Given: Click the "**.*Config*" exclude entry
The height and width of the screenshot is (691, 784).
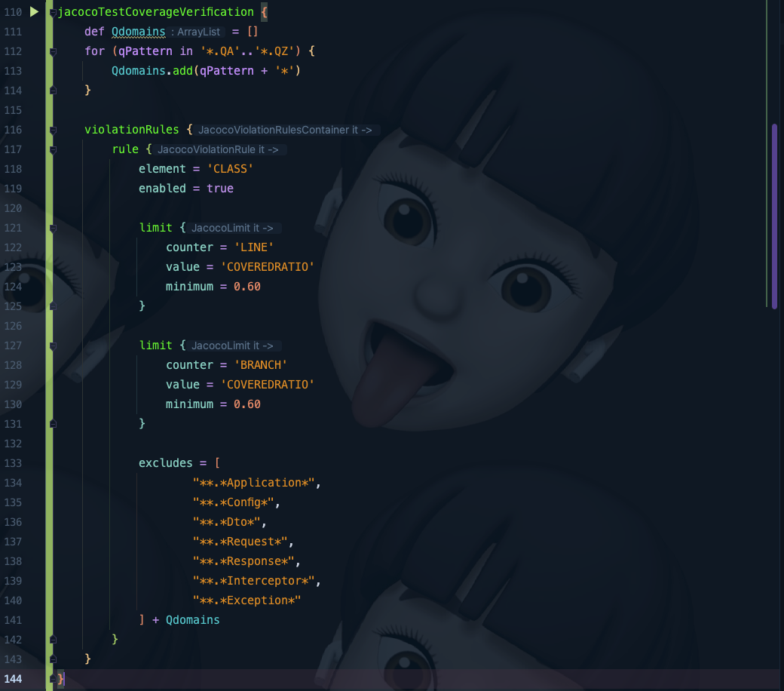Looking at the screenshot, I should (234, 502).
